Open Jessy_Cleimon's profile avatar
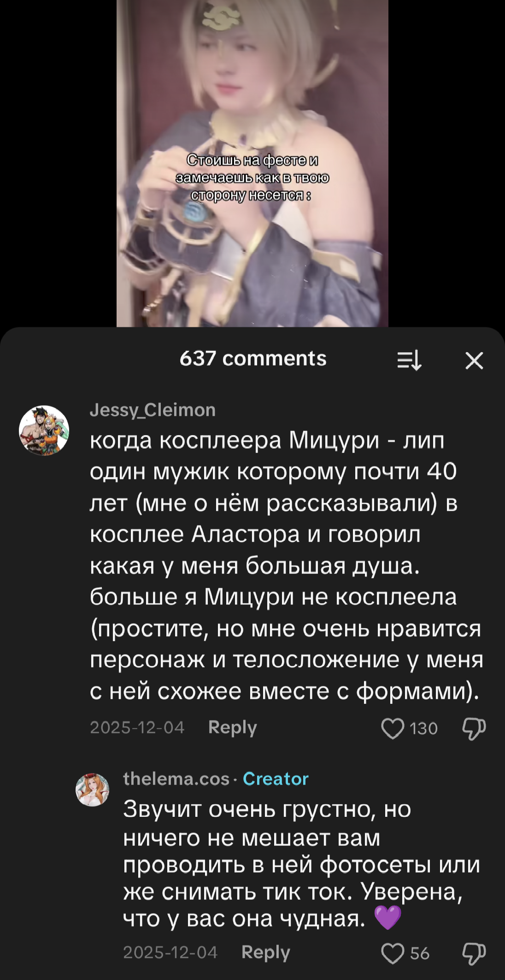 click(44, 431)
